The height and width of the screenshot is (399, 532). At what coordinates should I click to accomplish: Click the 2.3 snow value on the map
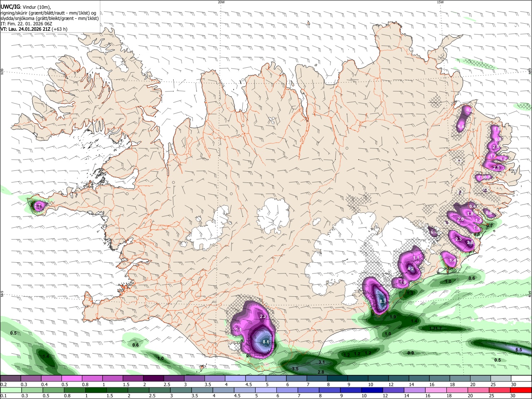[x=458, y=239]
